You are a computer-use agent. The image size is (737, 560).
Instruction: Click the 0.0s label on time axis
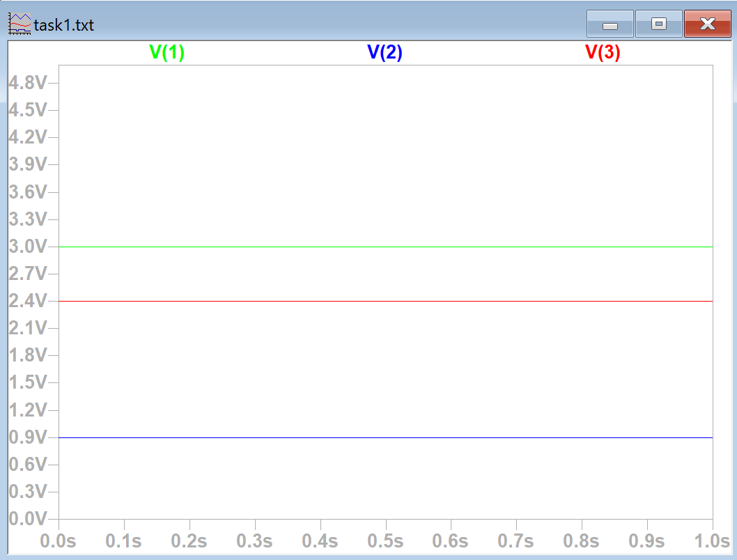(59, 540)
